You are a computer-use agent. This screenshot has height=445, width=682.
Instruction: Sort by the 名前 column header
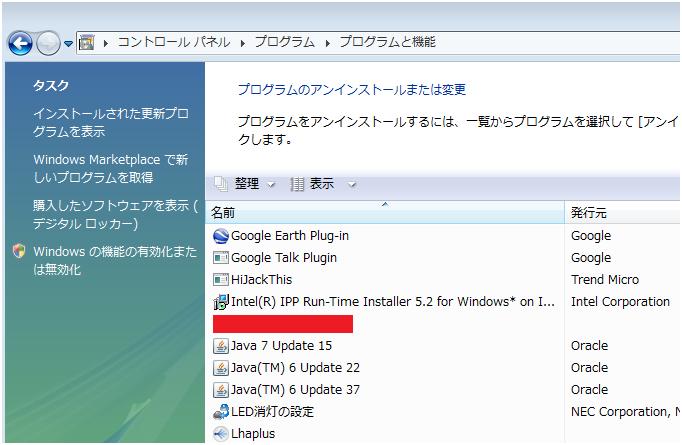point(384,212)
